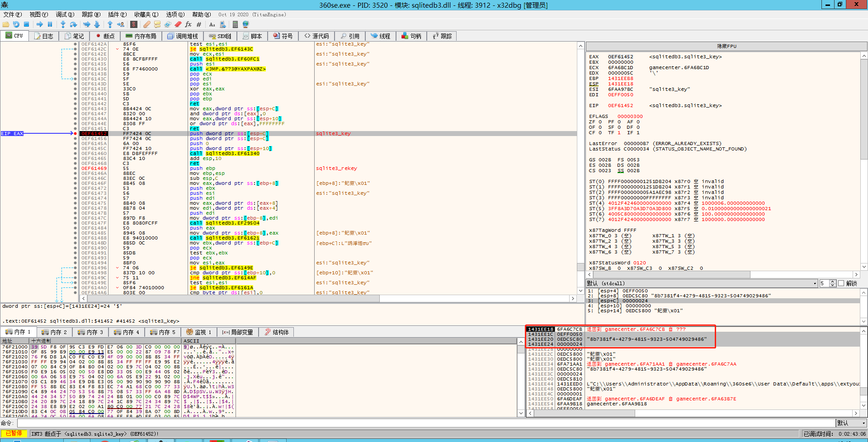
Task: Click the trace over icon
Action: click(97, 24)
